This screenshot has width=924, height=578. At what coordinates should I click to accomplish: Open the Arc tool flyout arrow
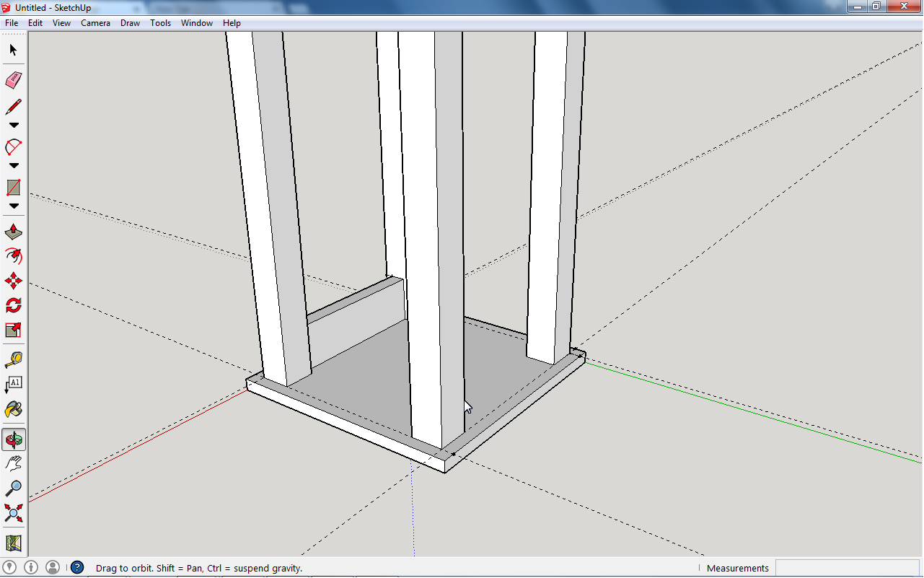coord(12,165)
